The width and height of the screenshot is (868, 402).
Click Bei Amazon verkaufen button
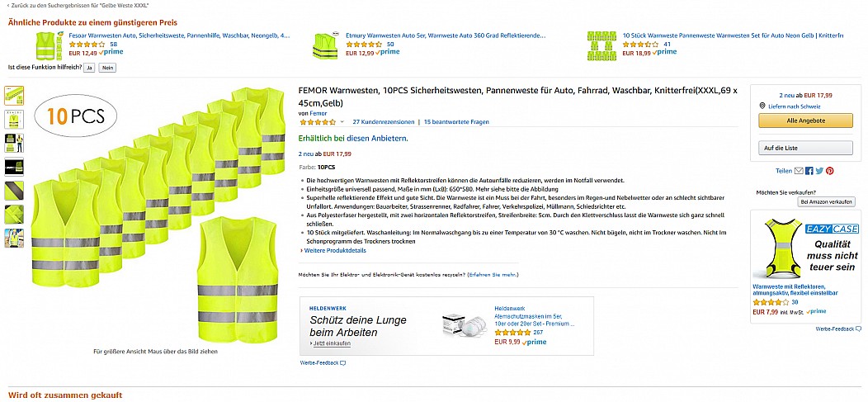click(827, 202)
